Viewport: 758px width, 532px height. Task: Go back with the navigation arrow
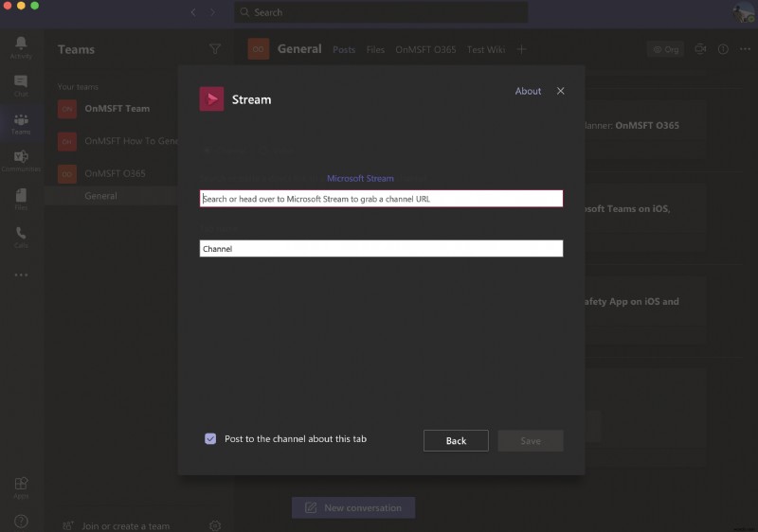pyautogui.click(x=193, y=12)
